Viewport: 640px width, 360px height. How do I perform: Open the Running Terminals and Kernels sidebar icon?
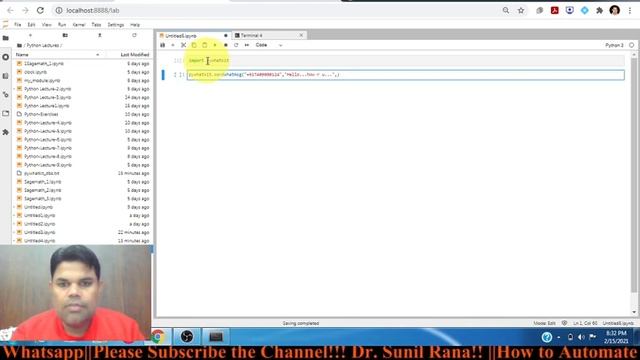[x=5, y=57]
